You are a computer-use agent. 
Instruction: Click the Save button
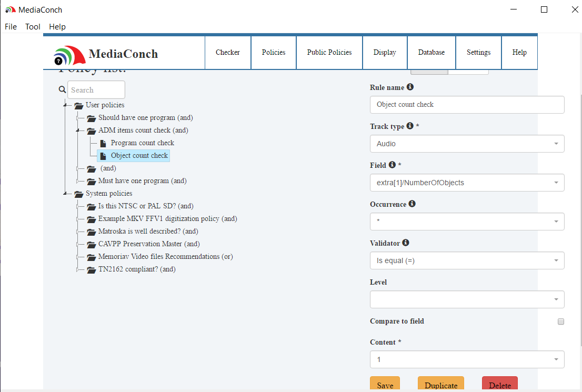[385, 384]
